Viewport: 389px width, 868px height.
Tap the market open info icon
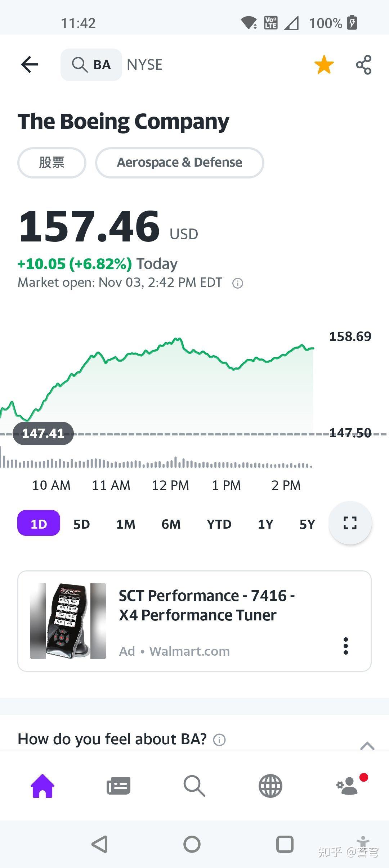coord(238,283)
